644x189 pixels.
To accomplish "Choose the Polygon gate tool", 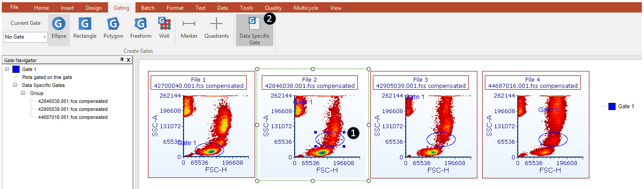I will pos(113,28).
